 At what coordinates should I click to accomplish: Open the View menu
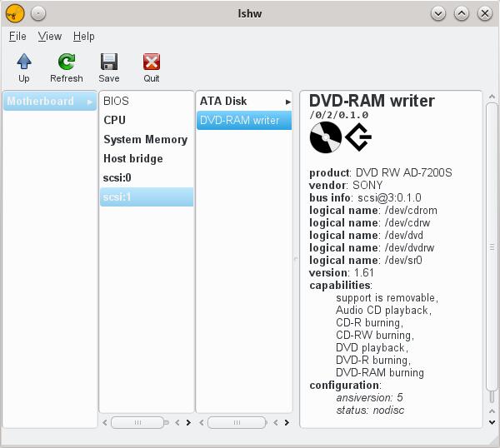[x=50, y=37]
